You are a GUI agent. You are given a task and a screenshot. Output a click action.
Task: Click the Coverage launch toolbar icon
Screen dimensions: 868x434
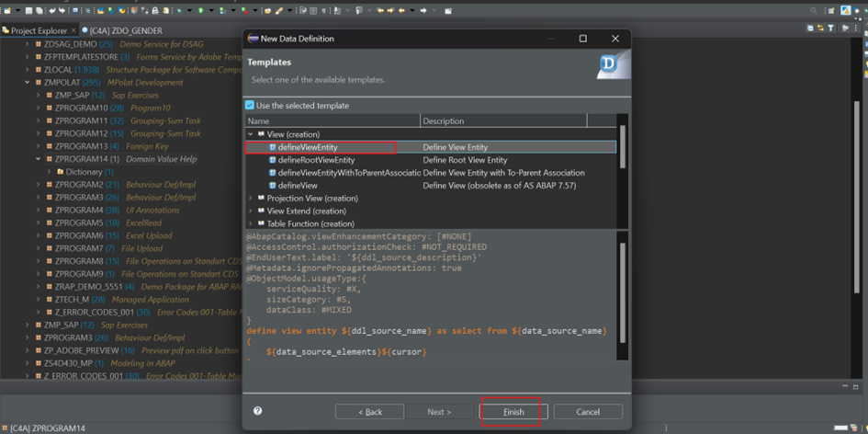coord(222,10)
